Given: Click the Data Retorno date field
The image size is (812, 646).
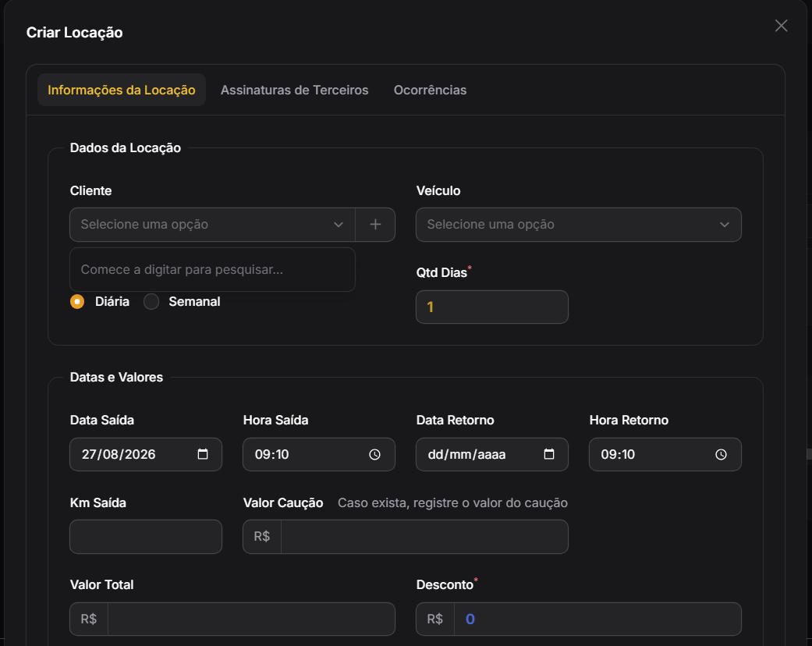Looking at the screenshot, I should pyautogui.click(x=492, y=454).
